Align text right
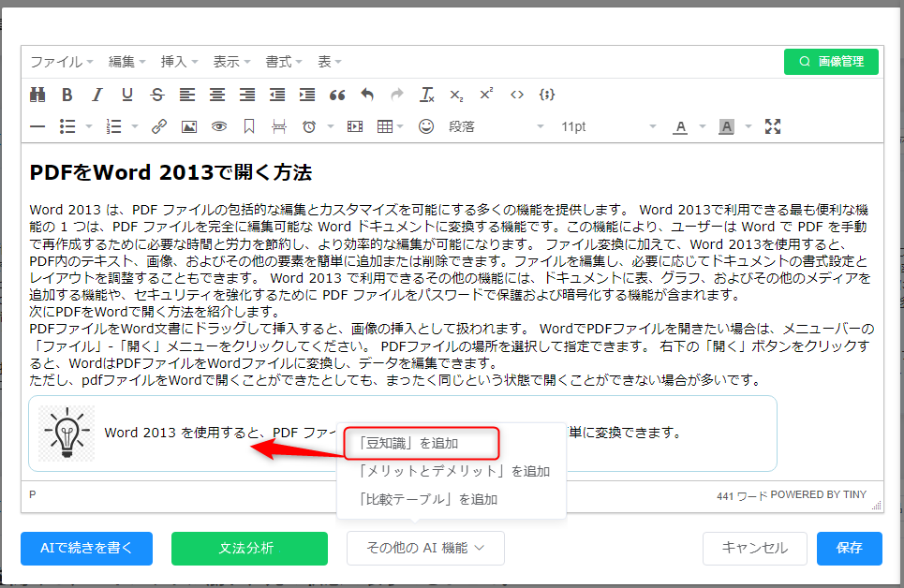Viewport: 904px width, 588px height. point(247,95)
